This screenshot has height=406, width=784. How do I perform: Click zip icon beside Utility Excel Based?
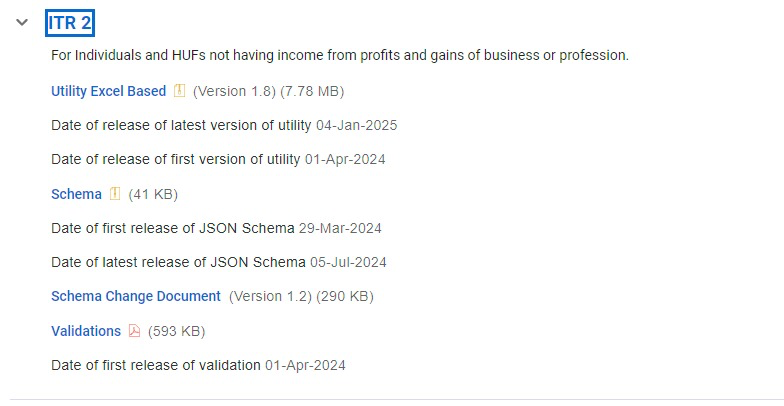click(x=180, y=91)
